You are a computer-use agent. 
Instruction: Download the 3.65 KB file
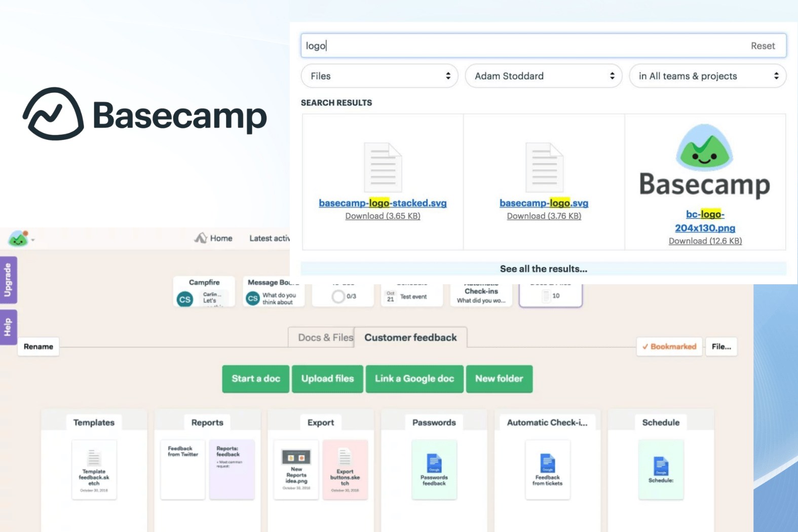click(383, 216)
